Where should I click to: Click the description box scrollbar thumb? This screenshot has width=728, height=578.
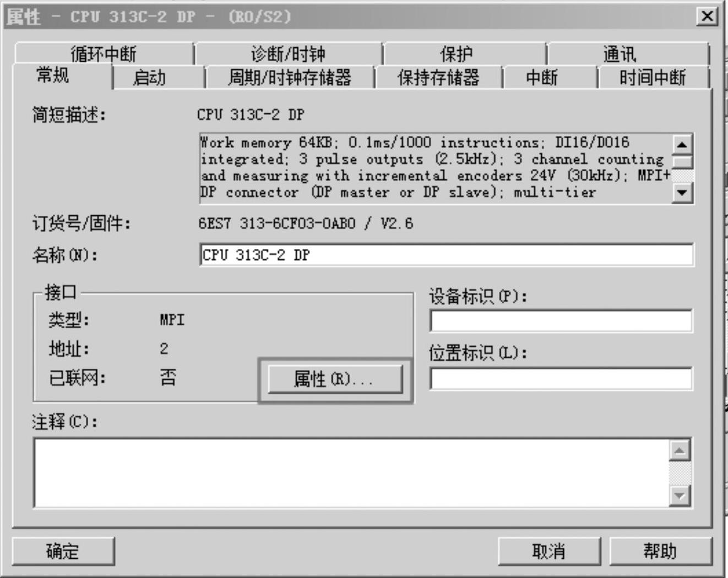click(x=682, y=162)
